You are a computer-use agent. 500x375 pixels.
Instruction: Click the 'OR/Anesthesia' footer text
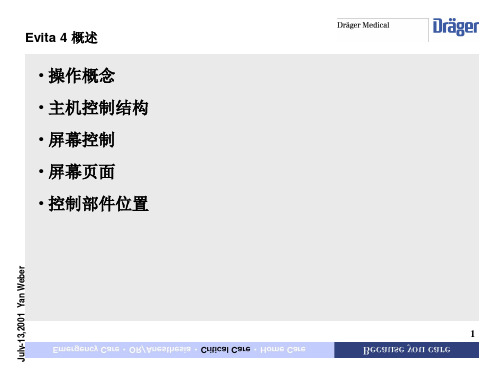pos(160,350)
